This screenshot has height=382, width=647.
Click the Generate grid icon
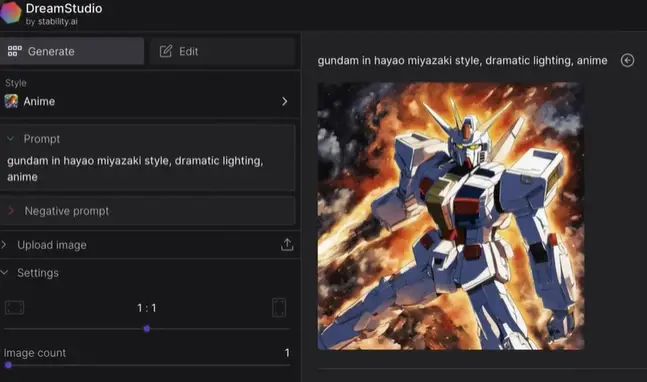coord(15,51)
